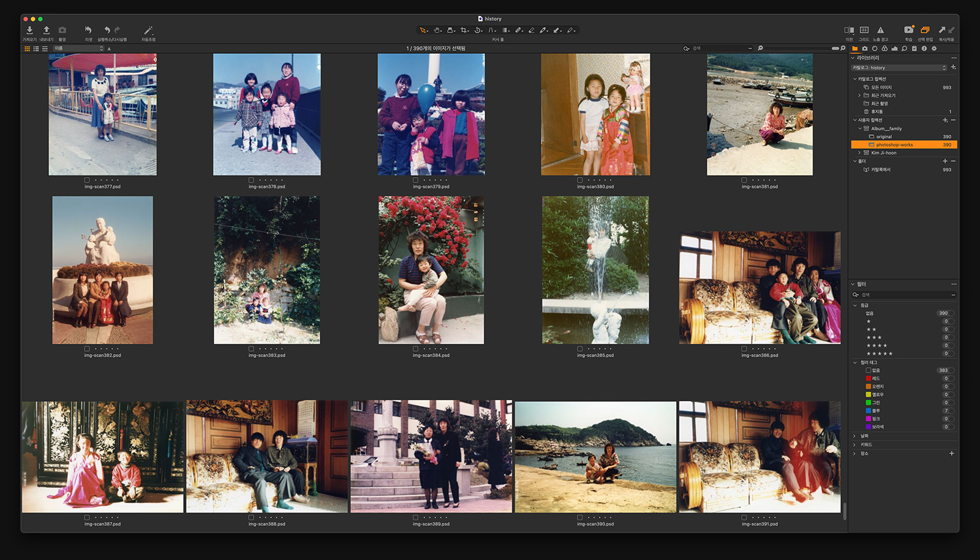Open the Learn (학습) video icon
980x560 pixels.
tap(908, 30)
